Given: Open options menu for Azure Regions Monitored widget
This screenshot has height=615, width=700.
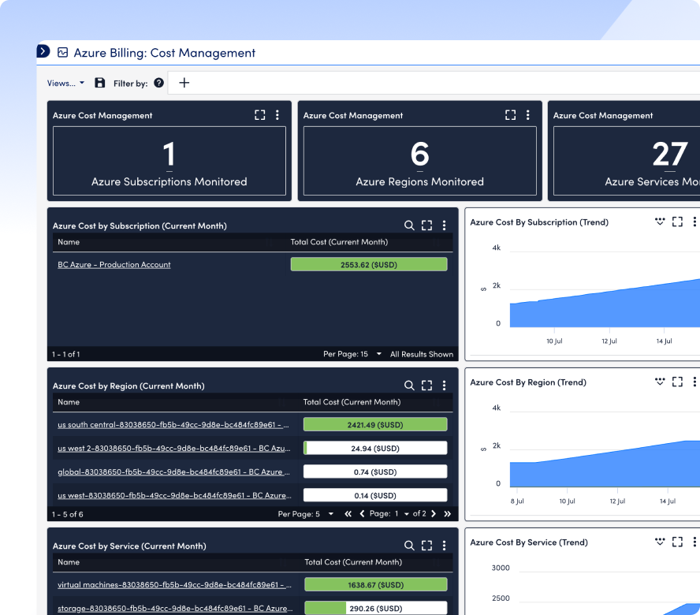Looking at the screenshot, I should click(527, 115).
